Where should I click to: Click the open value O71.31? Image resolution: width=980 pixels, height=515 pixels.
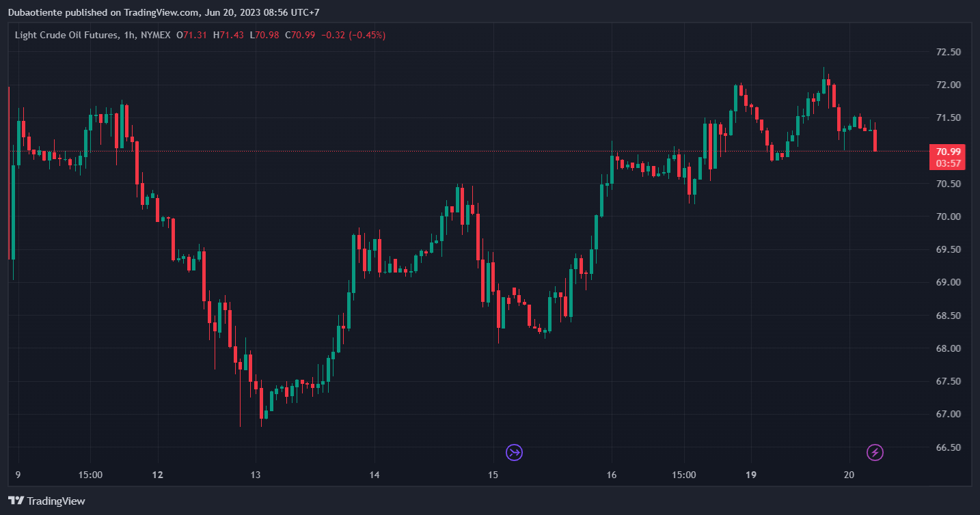pos(192,35)
